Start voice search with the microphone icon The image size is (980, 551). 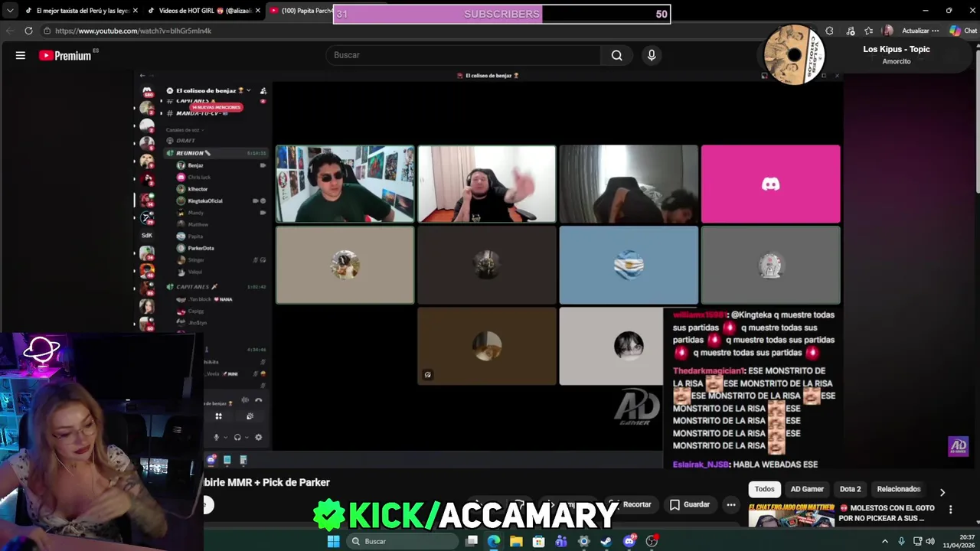(652, 55)
